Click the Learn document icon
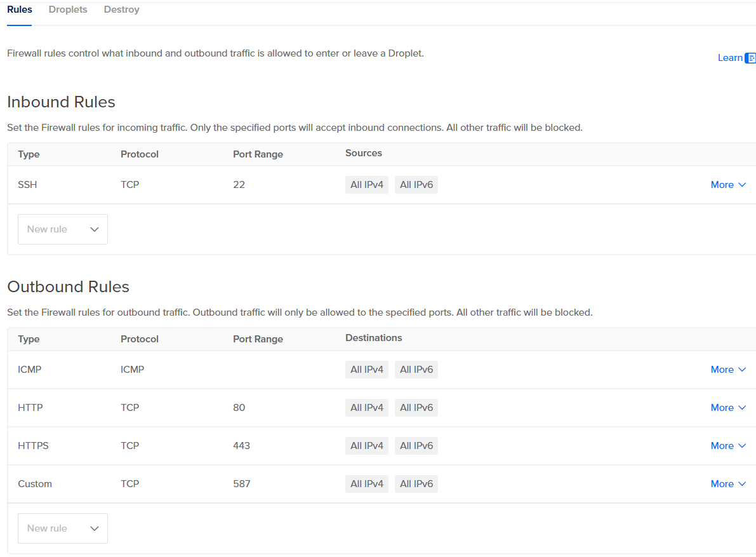The height and width of the screenshot is (557, 756). click(750, 58)
